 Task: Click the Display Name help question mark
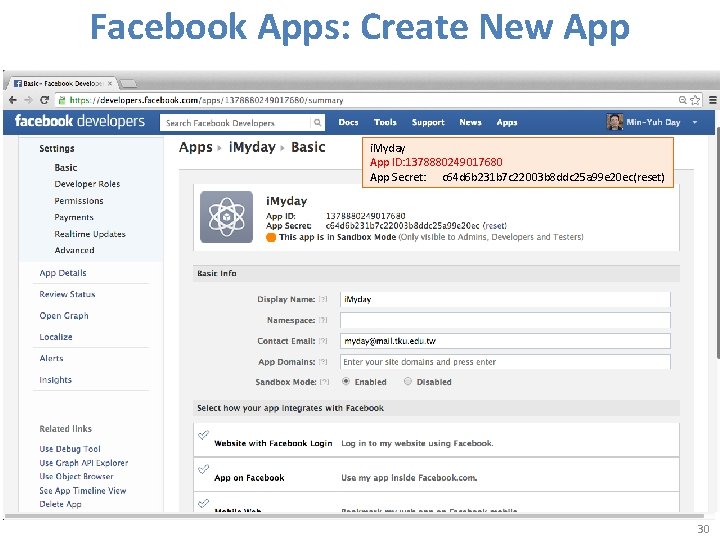point(323,299)
